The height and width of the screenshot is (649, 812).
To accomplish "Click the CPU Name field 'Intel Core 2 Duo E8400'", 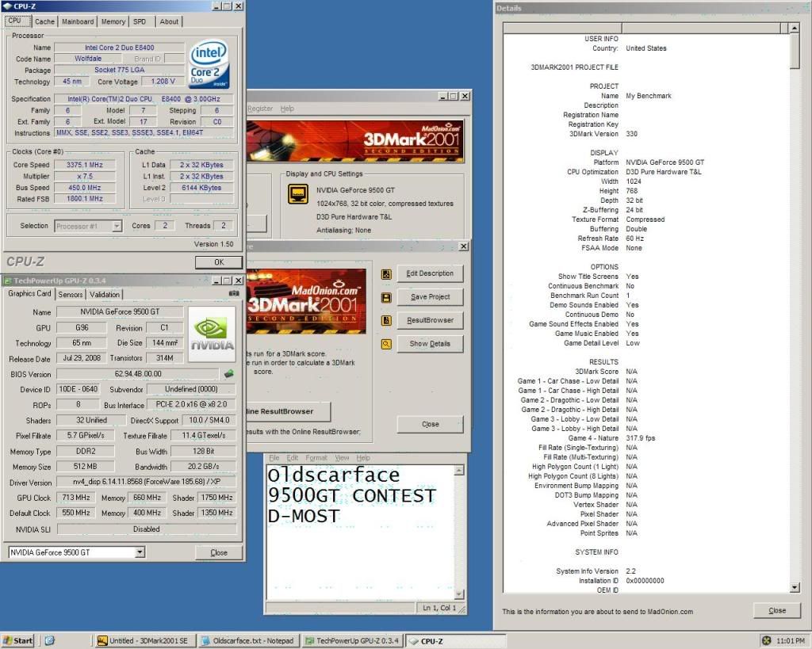I will 119,48.
